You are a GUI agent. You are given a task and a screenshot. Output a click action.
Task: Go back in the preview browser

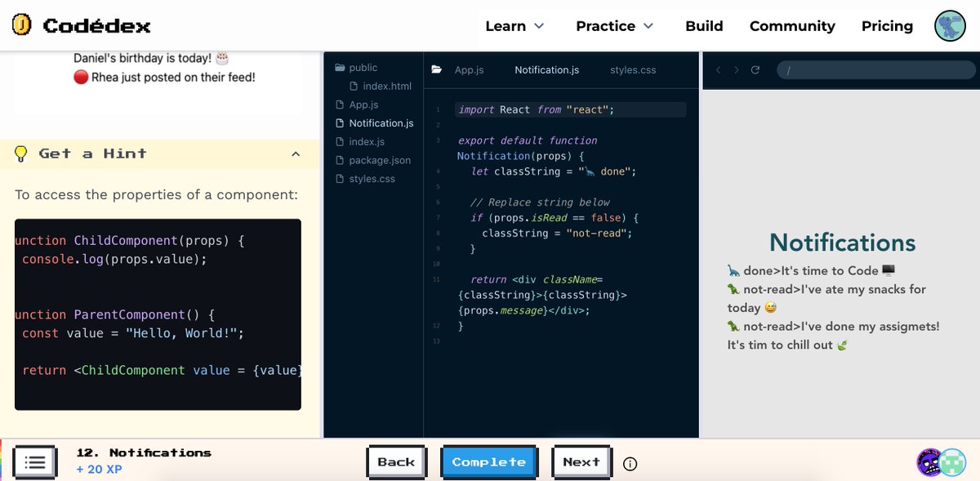coord(718,70)
